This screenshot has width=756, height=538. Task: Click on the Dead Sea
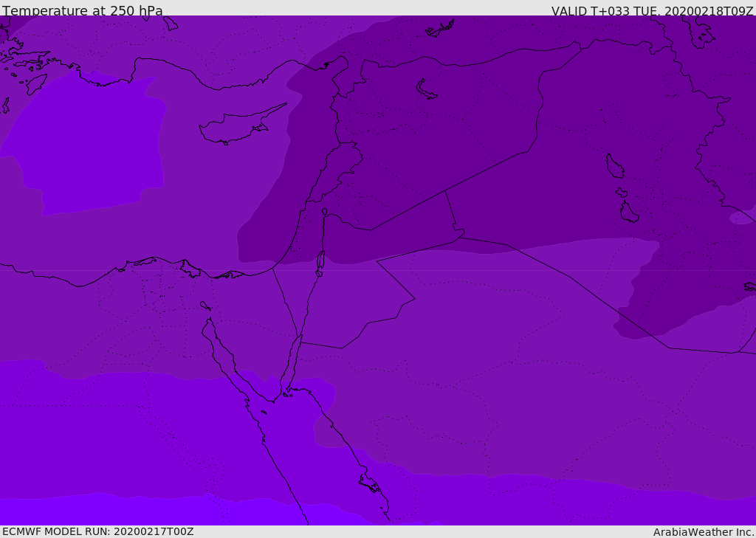click(x=320, y=261)
